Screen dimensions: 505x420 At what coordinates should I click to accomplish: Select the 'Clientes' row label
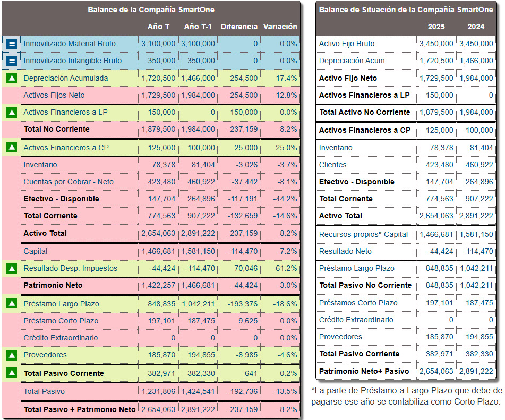[x=333, y=165]
